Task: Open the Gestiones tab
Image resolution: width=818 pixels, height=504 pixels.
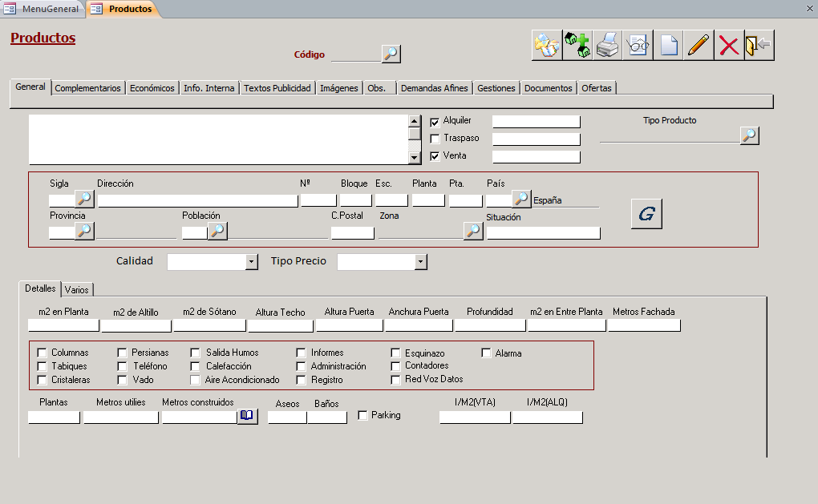Action: [496, 88]
